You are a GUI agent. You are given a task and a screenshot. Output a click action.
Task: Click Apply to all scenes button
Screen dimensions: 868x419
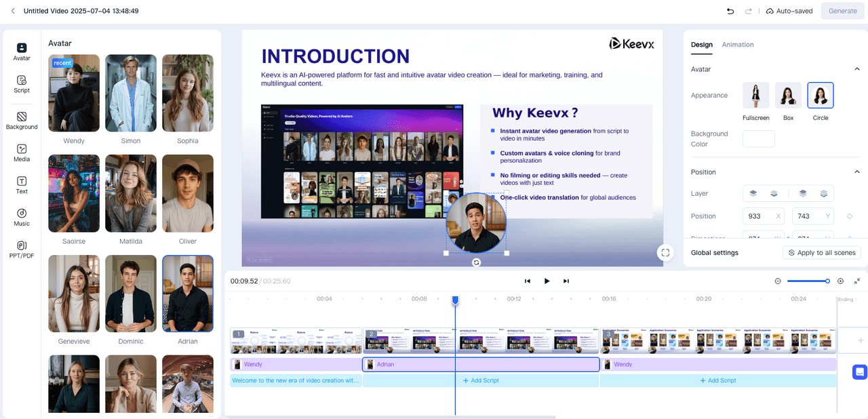coord(821,253)
